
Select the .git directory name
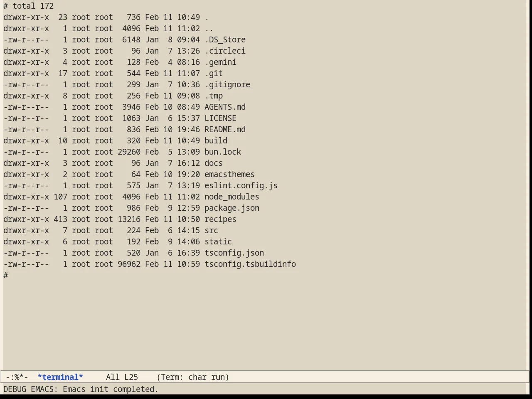(214, 73)
